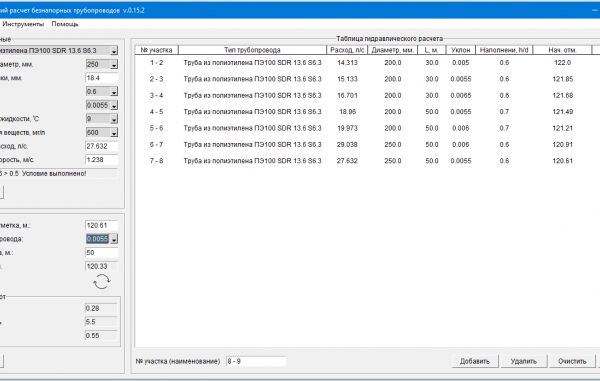This screenshot has width=600, height=381.
Task: Click starting elevation cell 121.21
Action: coord(562,128)
